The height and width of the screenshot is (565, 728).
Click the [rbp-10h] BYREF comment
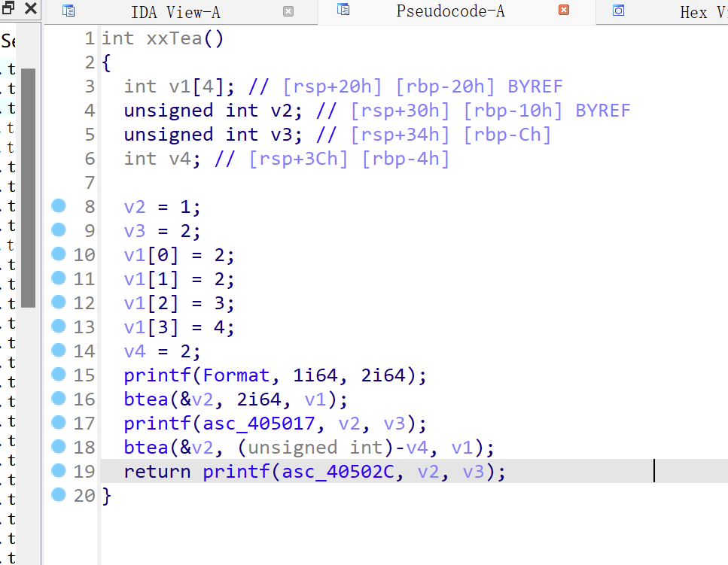pos(547,111)
